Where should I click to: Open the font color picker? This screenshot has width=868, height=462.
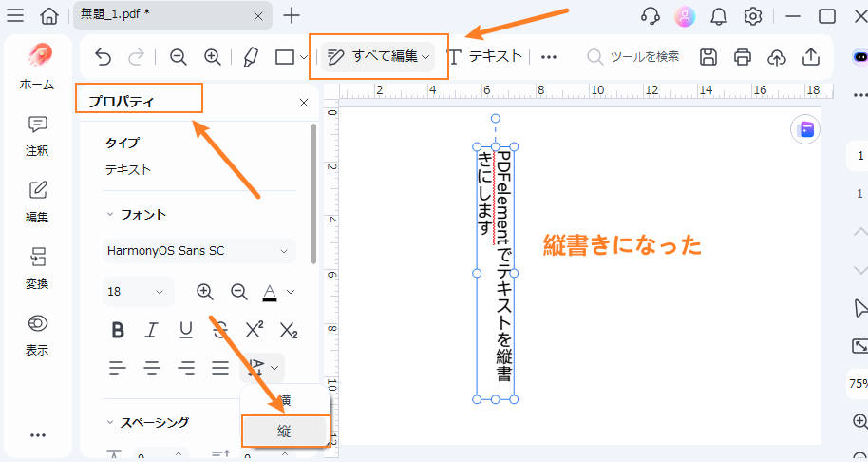270,292
